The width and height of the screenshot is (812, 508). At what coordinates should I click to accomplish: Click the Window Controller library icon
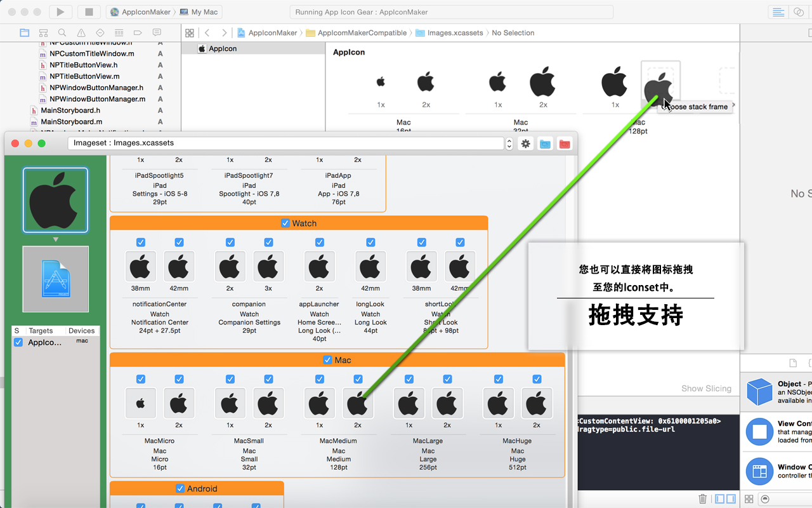[x=759, y=471]
